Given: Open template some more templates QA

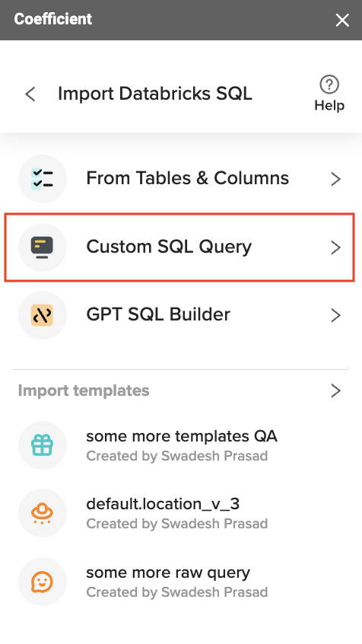Looking at the screenshot, I should click(181, 445).
